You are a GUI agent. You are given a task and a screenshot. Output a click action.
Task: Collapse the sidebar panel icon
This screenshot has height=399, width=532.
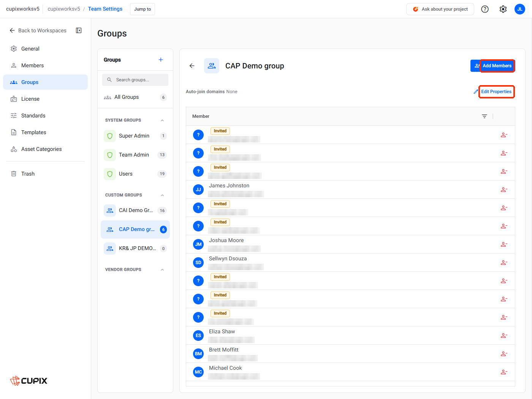(79, 30)
